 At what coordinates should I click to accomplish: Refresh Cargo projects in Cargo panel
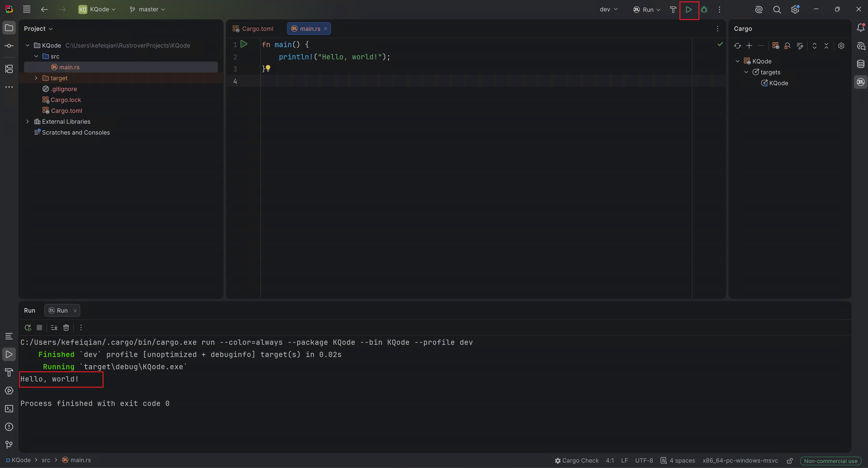pyautogui.click(x=737, y=46)
